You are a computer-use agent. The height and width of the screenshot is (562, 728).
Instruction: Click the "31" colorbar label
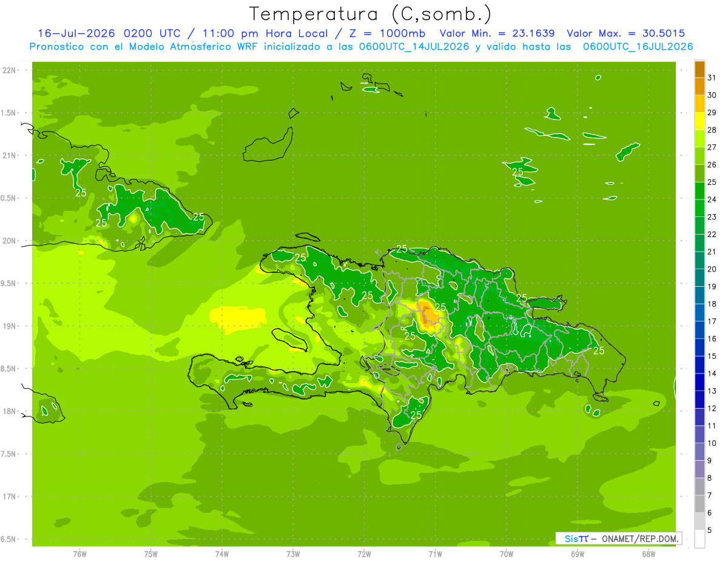tap(712, 78)
